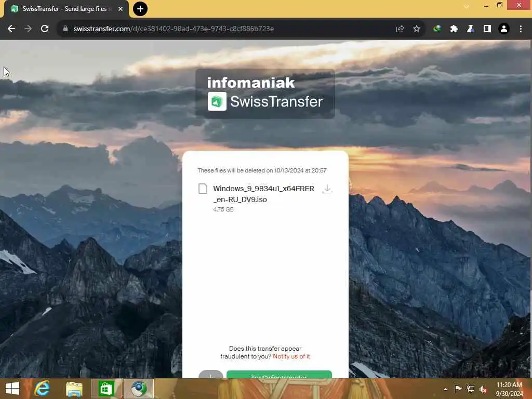The image size is (532, 399).
Task: Open File Explorer from the taskbar
Action: pyautogui.click(x=74, y=389)
